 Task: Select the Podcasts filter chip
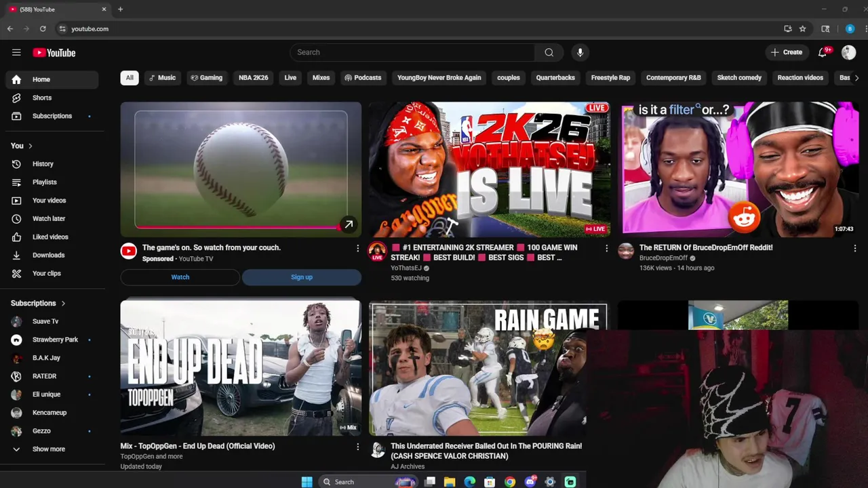coord(363,78)
